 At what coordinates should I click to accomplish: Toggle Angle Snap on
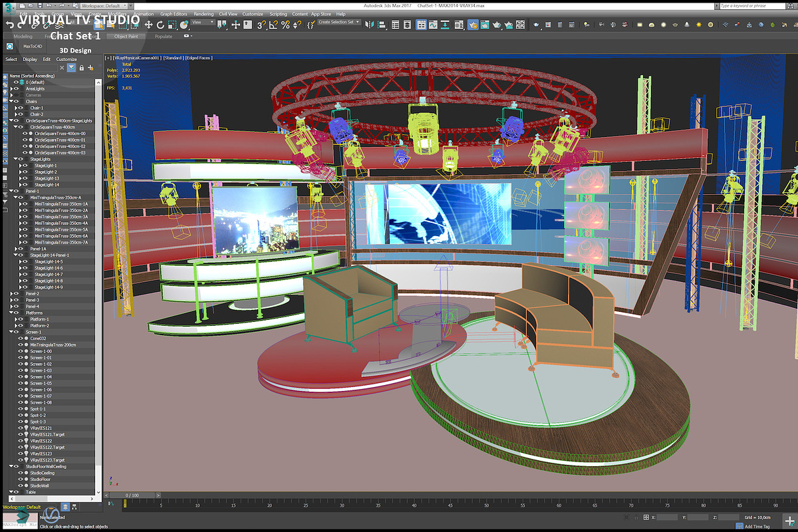pyautogui.click(x=273, y=25)
